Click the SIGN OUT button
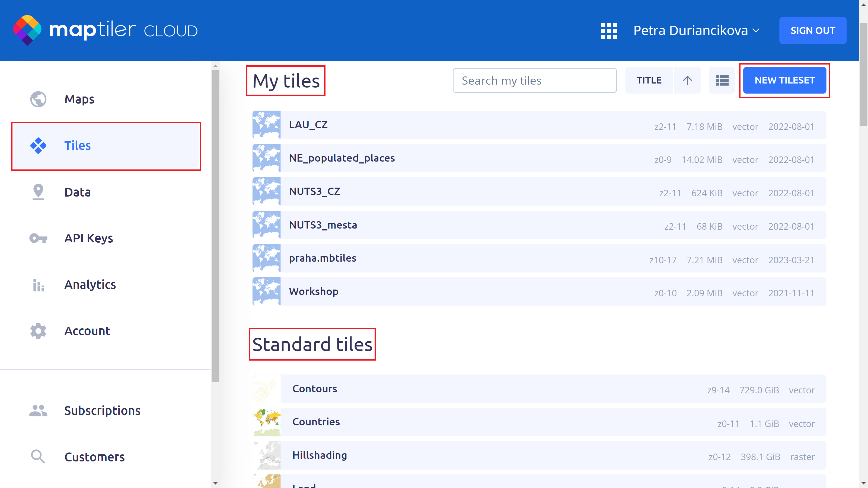Viewport: 868px width, 488px height. point(812,31)
